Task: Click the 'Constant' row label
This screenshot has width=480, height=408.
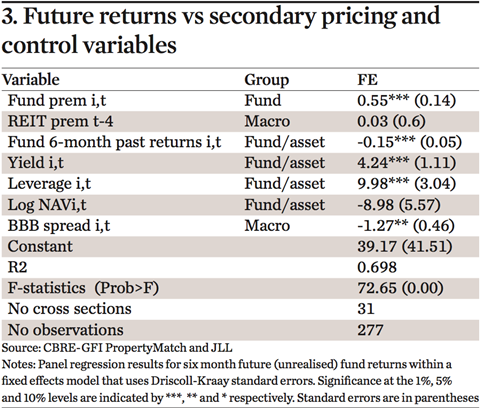Action: 40,246
